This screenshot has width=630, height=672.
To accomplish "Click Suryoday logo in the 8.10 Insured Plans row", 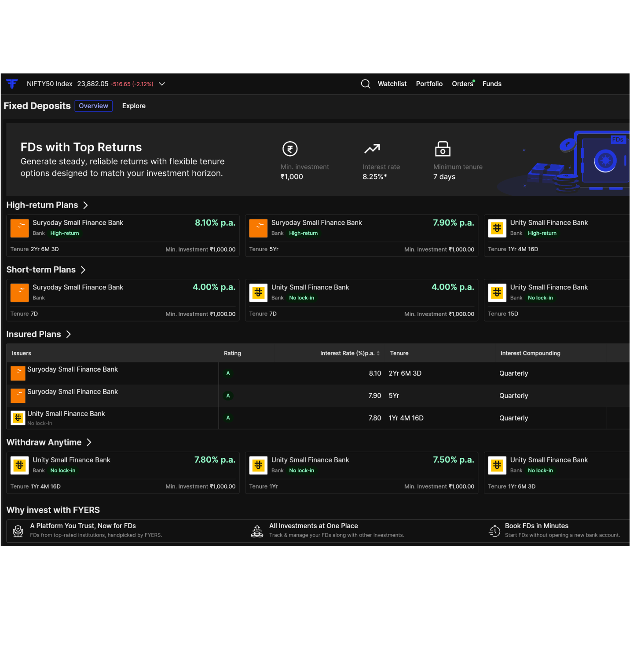I will tap(18, 373).
